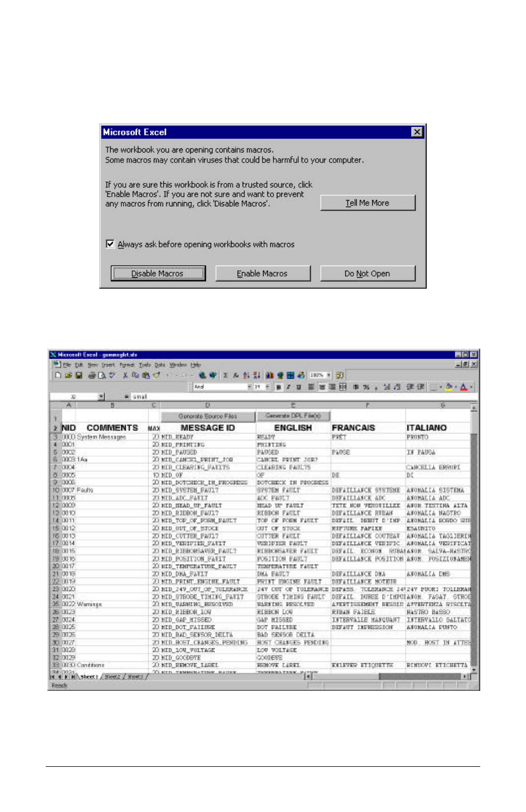Toggle underline formatting
This screenshot has width=526, height=812.
(x=298, y=387)
